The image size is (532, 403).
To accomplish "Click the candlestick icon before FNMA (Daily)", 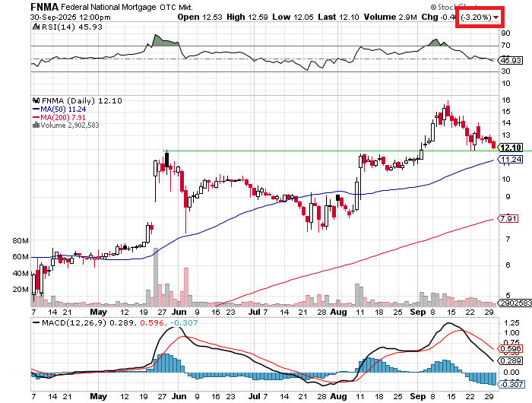I will coord(36,100).
